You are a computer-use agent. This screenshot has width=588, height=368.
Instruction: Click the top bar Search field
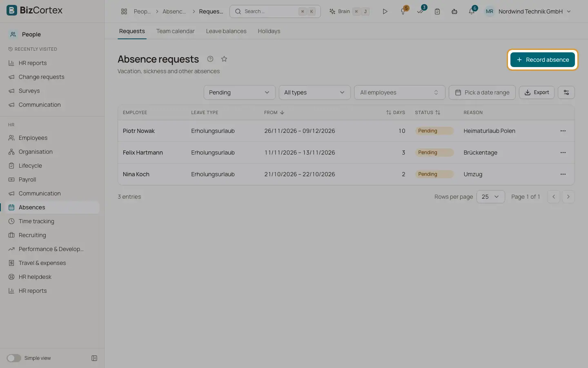coord(275,11)
